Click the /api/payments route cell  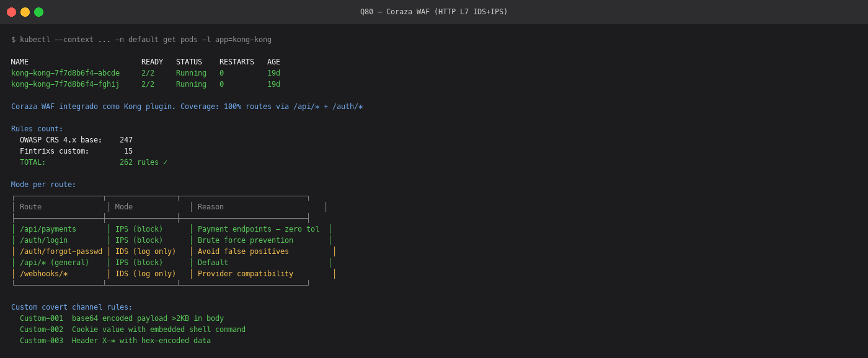(x=48, y=229)
